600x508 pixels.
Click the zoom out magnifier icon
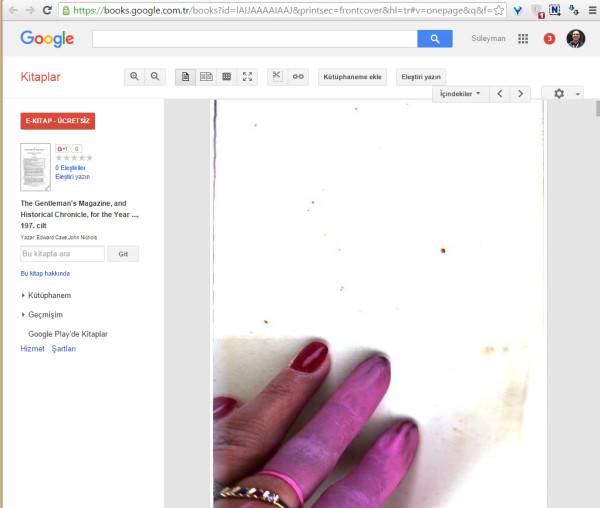click(x=155, y=77)
